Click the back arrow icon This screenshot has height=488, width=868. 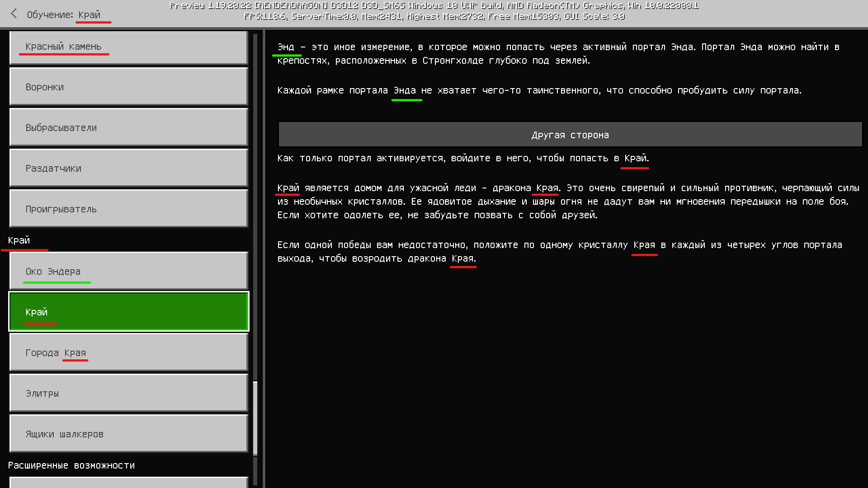pos(14,14)
